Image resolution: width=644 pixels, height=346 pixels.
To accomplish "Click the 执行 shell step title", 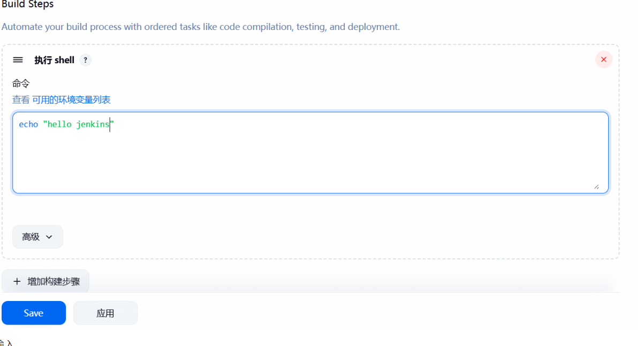I will [x=54, y=60].
